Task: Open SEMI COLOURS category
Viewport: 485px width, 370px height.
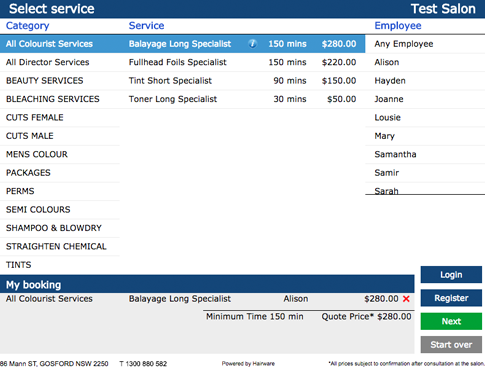Action: pos(60,209)
